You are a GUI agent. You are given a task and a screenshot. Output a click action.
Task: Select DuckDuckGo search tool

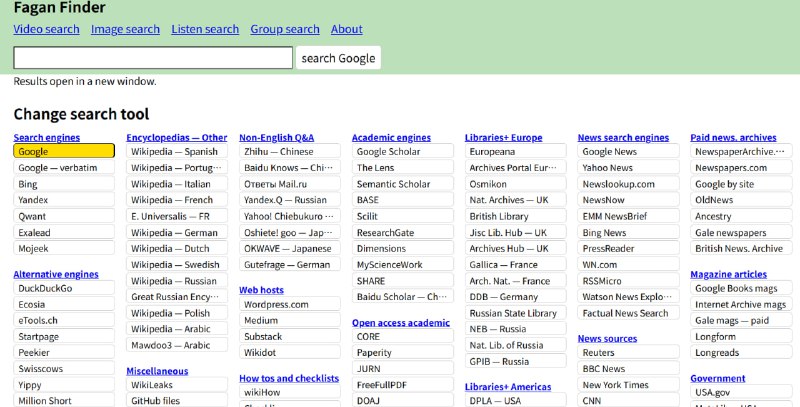point(64,288)
